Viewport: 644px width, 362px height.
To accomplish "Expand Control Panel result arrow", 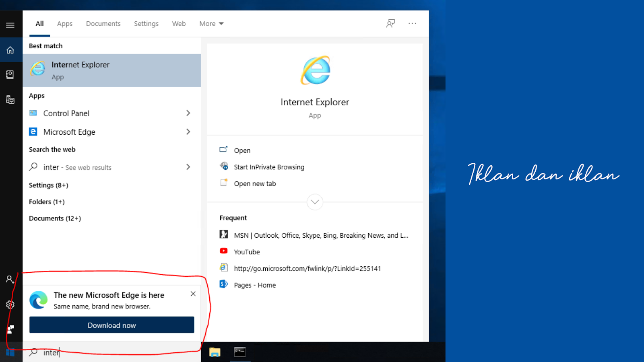I will 188,113.
